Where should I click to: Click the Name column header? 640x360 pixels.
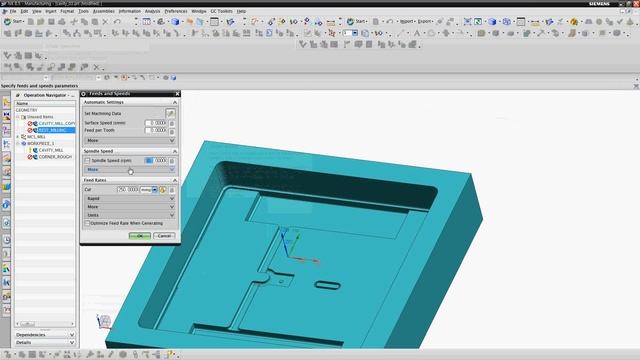(x=45, y=104)
